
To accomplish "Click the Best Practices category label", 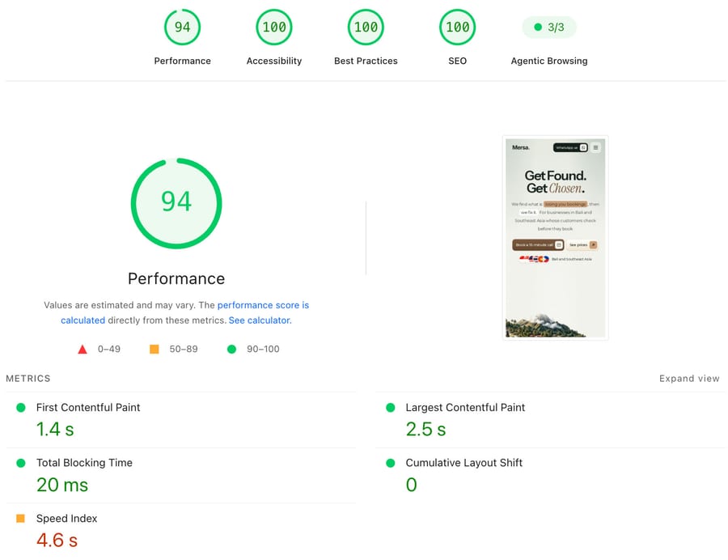I will [x=366, y=61].
